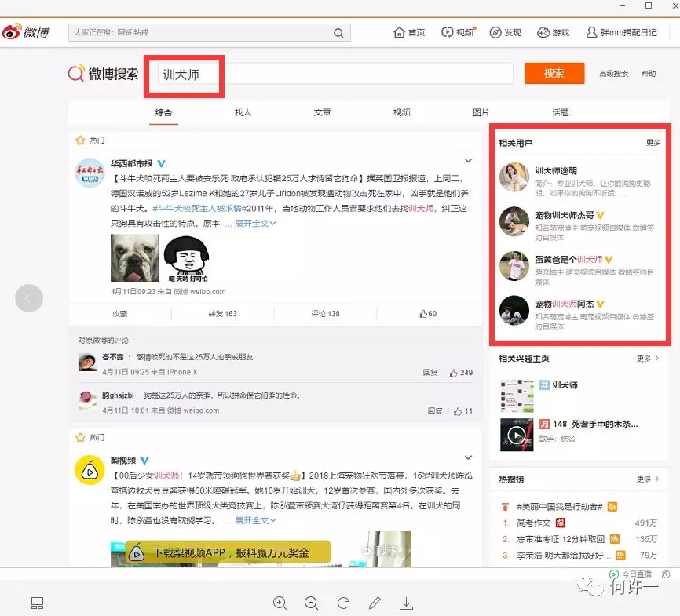Like the 华西都市报 post (60 likes)
Viewport: 680px width, 616px height.
coord(428,313)
